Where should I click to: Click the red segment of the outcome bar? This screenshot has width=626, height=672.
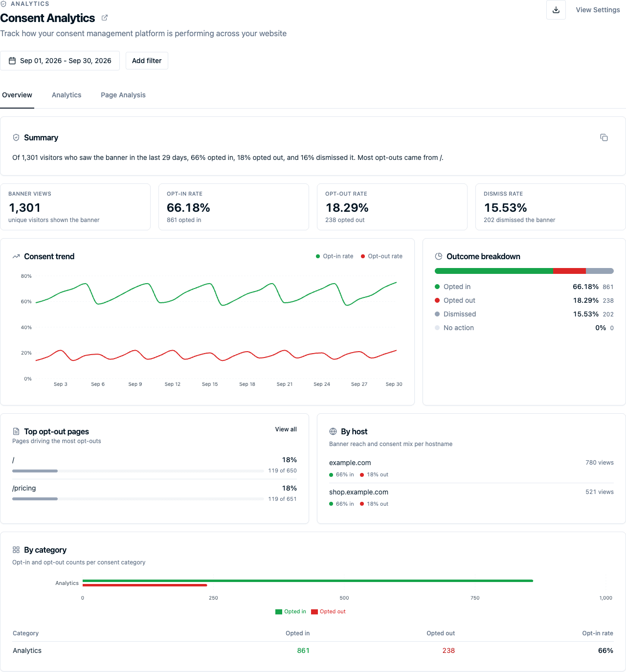(x=569, y=271)
